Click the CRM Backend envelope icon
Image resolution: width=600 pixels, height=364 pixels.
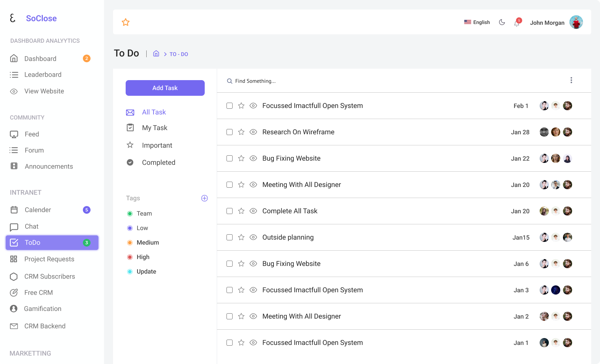[x=14, y=326]
